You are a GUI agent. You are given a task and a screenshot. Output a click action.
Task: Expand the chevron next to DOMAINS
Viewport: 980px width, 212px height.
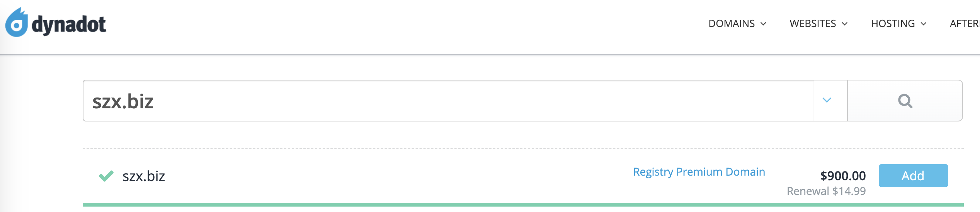763,24
